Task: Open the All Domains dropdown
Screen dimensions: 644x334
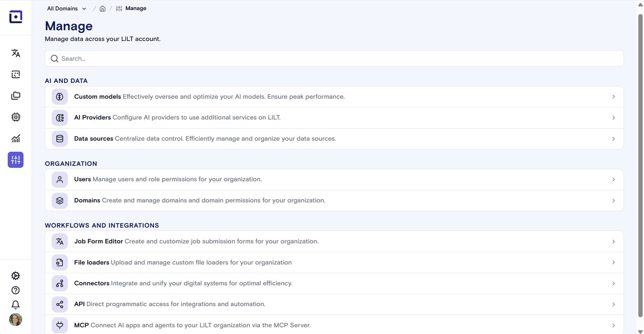Action: click(67, 9)
